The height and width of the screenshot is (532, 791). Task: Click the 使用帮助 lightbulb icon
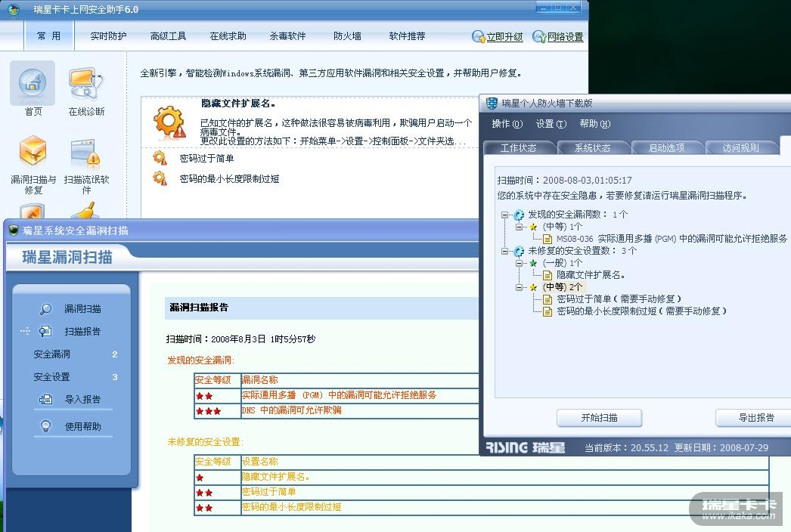point(45,426)
